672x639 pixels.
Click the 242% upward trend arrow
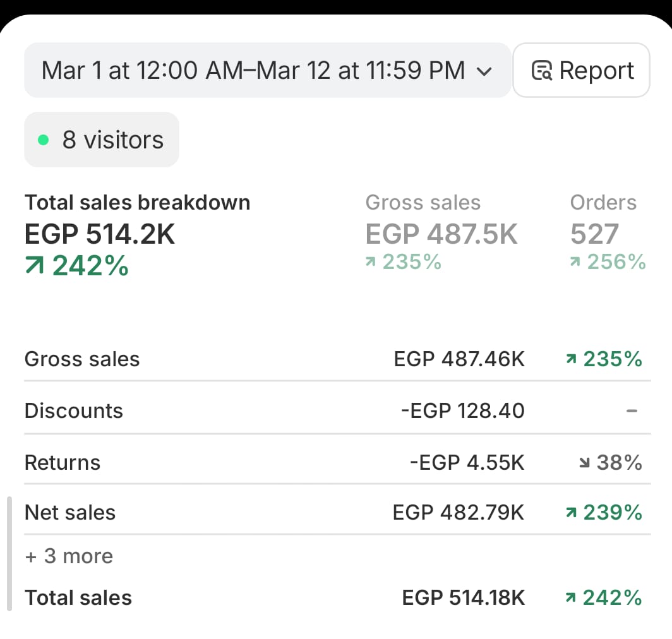tap(34, 266)
